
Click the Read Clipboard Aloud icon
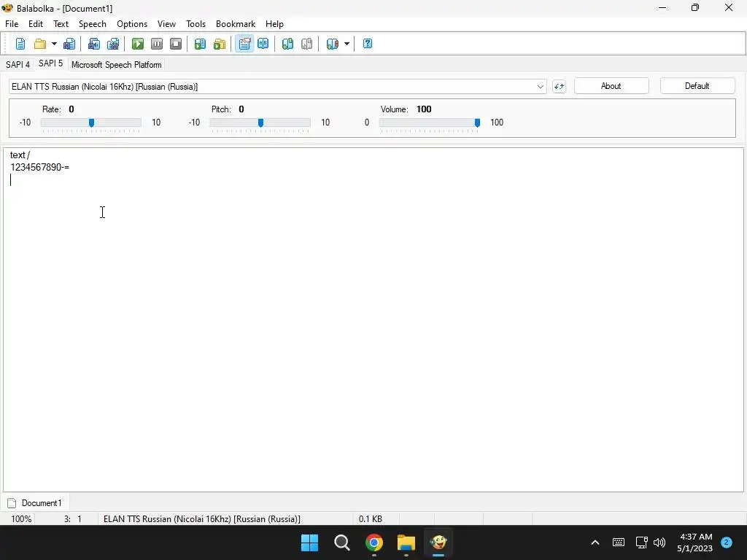[200, 44]
